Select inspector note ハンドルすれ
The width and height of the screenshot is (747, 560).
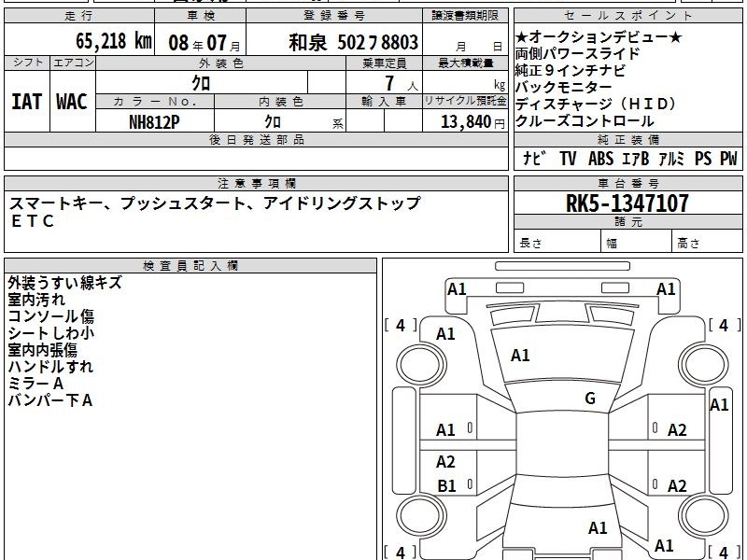[50, 367]
